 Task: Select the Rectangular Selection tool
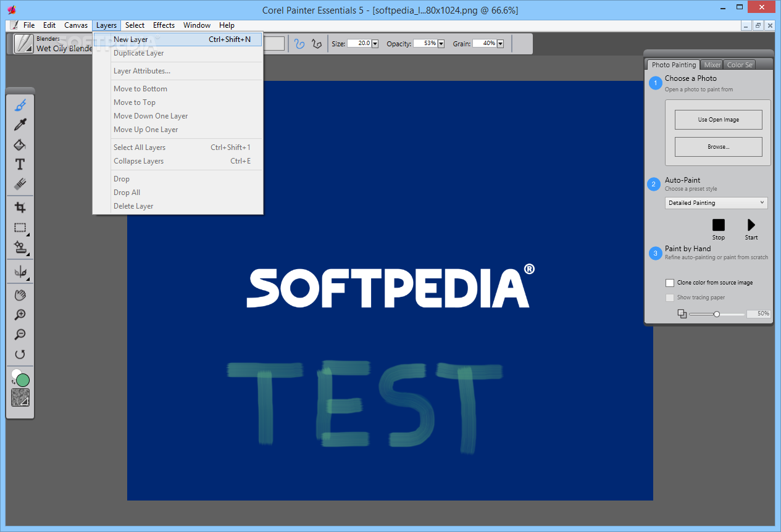pos(20,228)
